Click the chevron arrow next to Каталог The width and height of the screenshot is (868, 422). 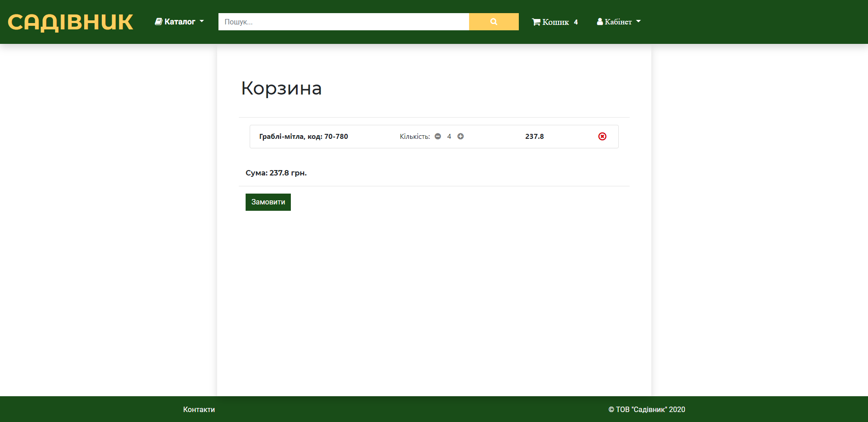click(x=201, y=21)
